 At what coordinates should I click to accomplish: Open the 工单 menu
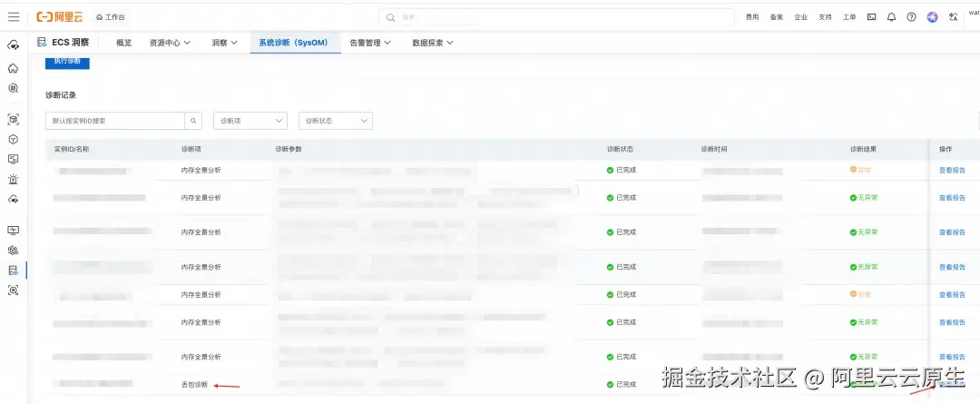849,17
